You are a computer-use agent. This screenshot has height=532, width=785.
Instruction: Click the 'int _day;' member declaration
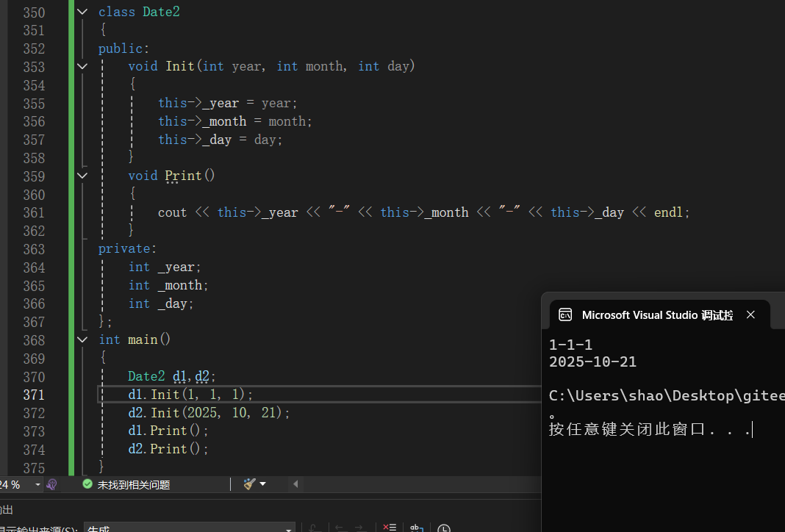pyautogui.click(x=161, y=303)
